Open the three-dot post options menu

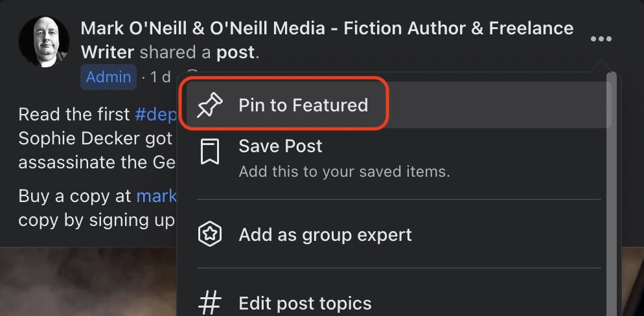(601, 39)
